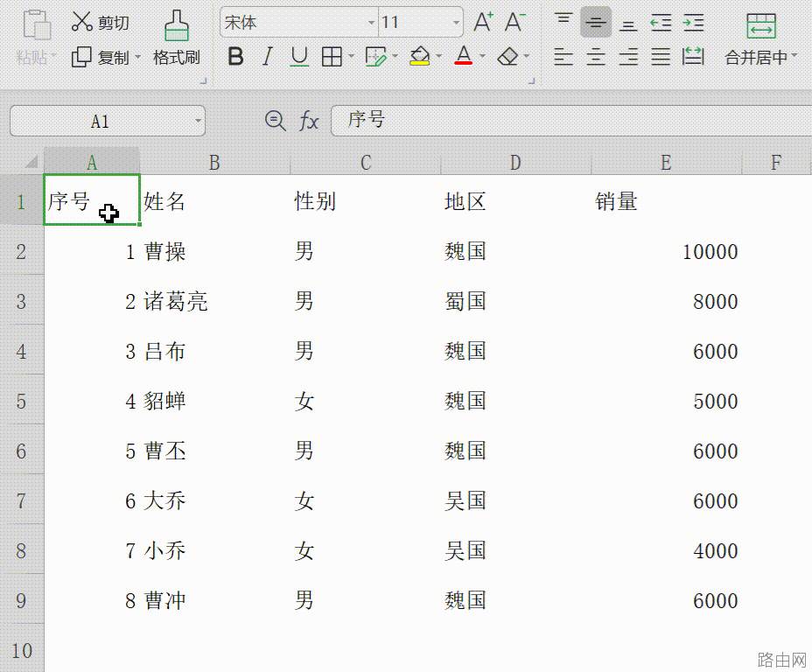This screenshot has height=672, width=812.
Task: Click cell containing 姓名
Action: click(215, 201)
